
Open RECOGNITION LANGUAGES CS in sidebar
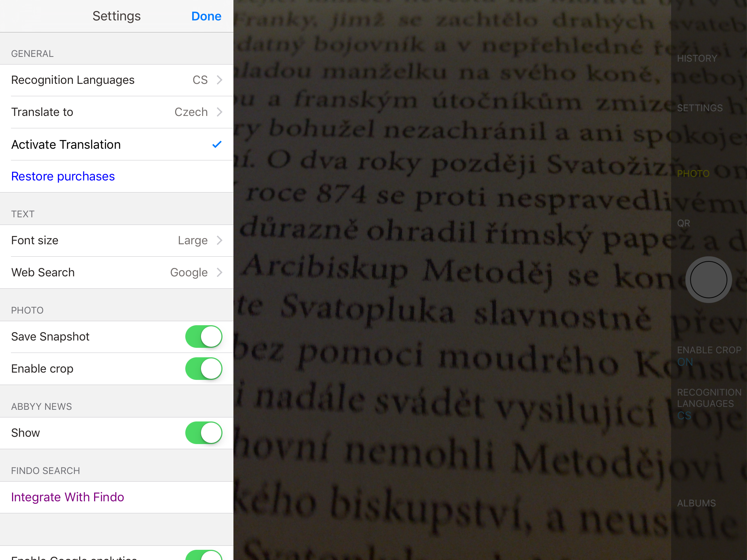709,404
